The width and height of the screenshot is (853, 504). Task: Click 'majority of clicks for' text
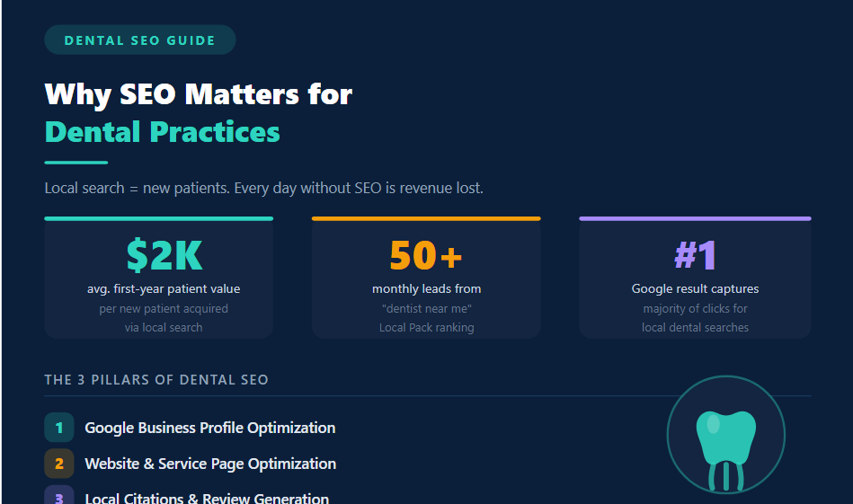[x=695, y=308]
